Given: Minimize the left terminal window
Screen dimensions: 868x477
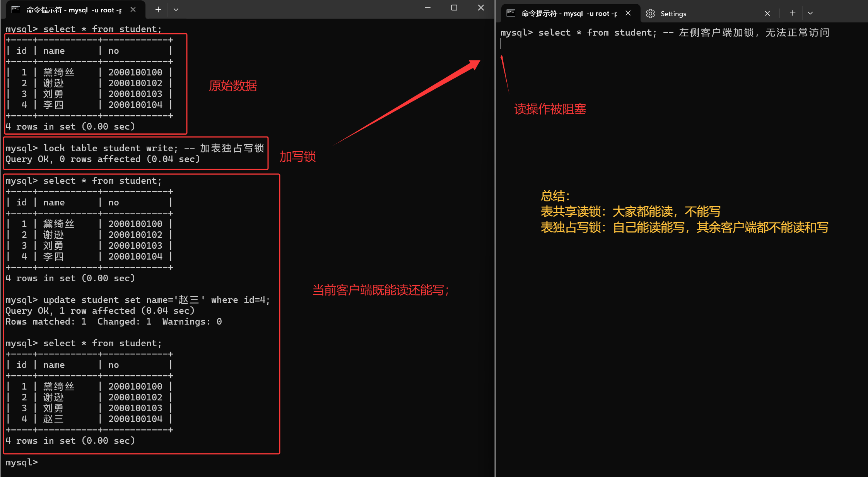Looking at the screenshot, I should tap(427, 8).
